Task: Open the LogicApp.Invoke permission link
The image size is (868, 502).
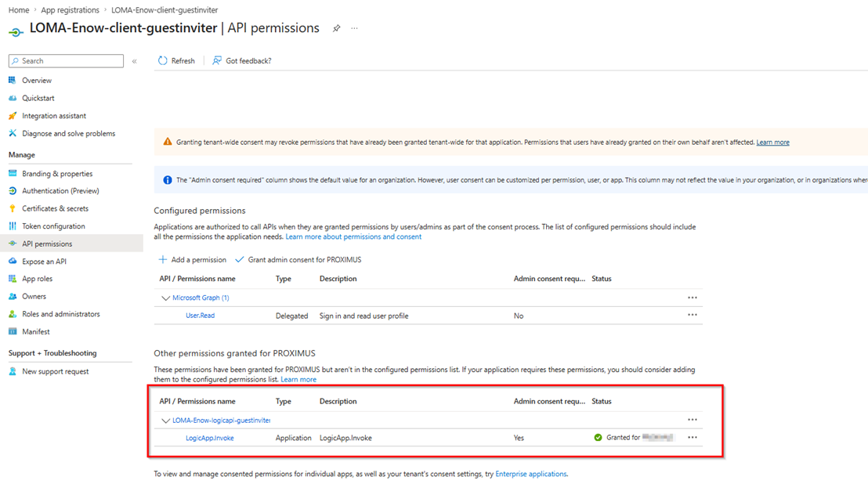Action: 209,438
